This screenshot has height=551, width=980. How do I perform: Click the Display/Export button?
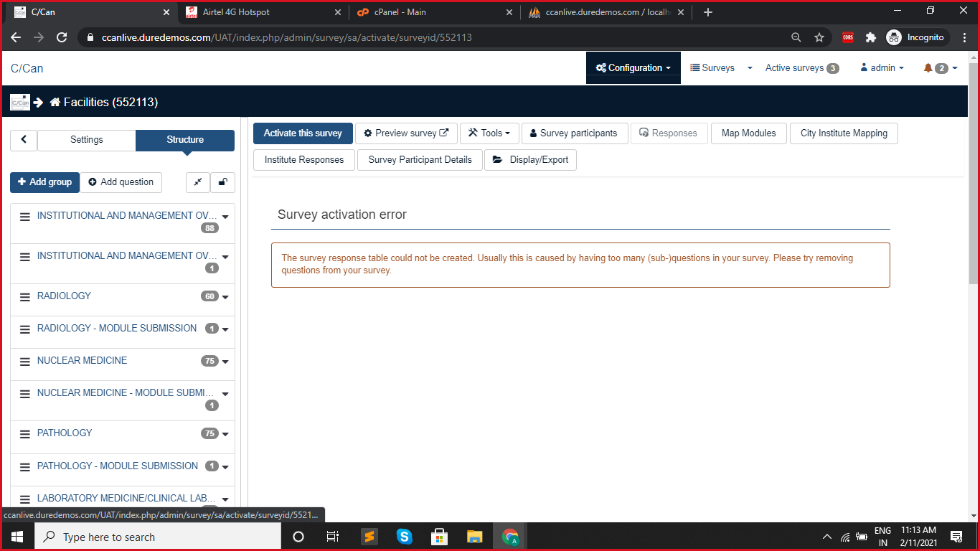[530, 160]
